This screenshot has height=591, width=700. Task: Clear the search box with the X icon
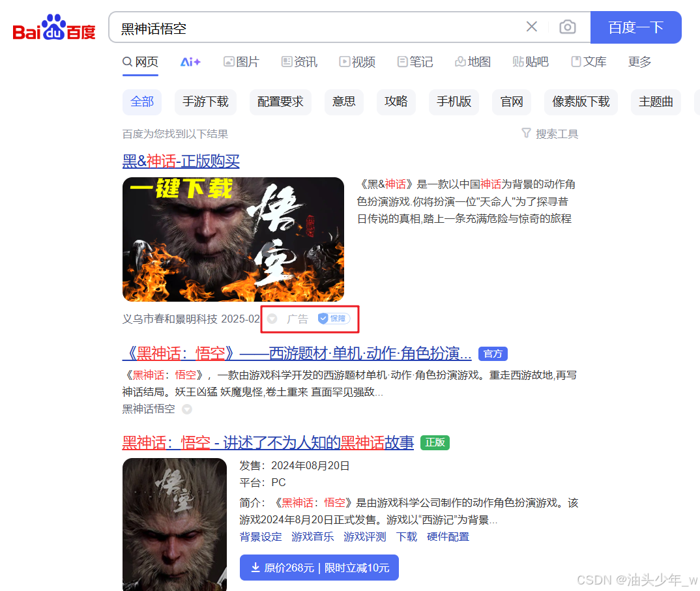(531, 27)
